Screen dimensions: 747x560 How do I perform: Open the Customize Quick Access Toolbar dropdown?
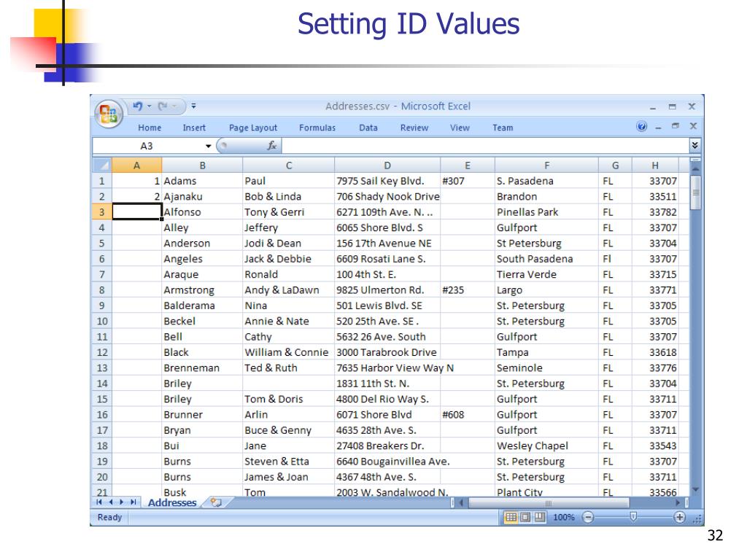193,106
